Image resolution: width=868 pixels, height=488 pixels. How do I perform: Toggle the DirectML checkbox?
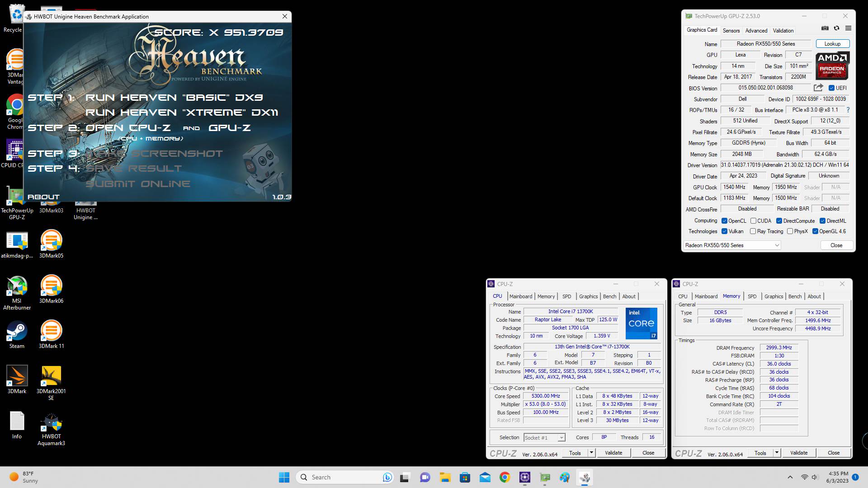point(822,221)
